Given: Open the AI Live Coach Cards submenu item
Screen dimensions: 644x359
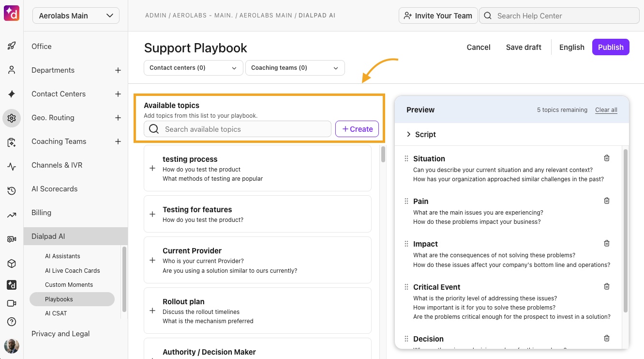Looking at the screenshot, I should pos(72,271).
